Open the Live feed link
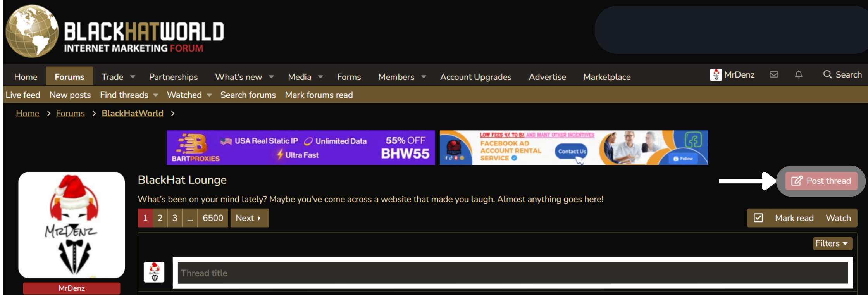Image resolution: width=868 pixels, height=295 pixels. pos(23,95)
